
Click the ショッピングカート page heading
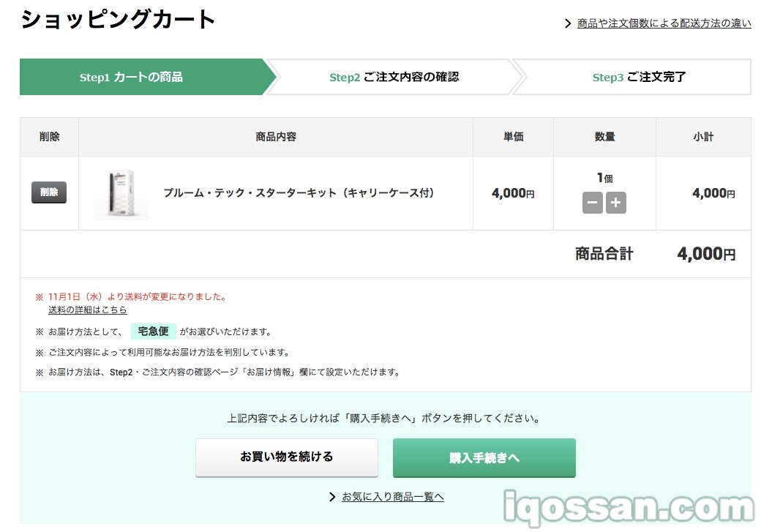point(118,20)
